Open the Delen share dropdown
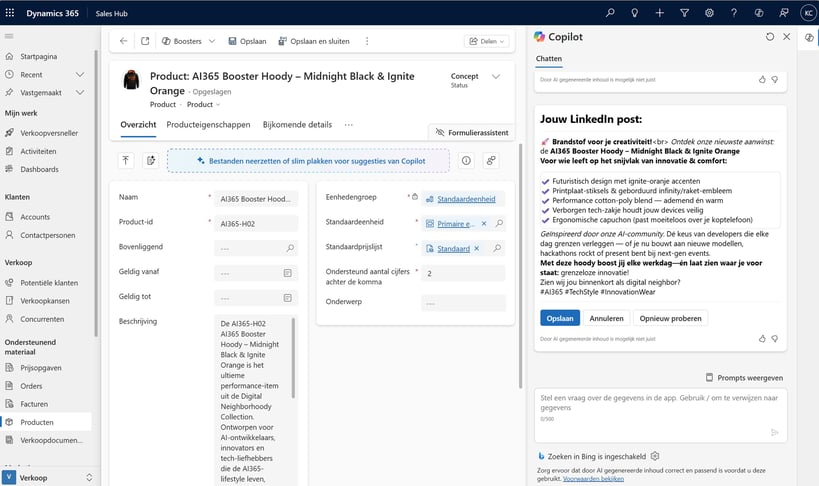Viewport: 819px width, 486px height. coord(486,41)
